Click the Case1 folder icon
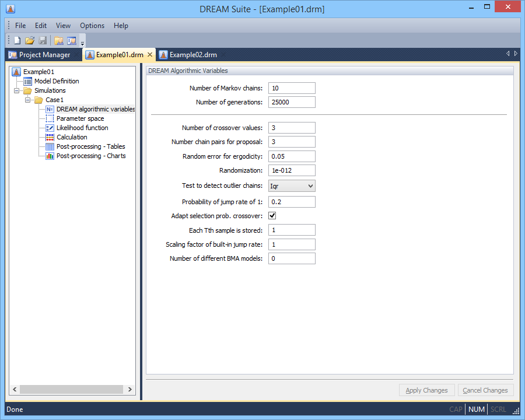 point(39,100)
